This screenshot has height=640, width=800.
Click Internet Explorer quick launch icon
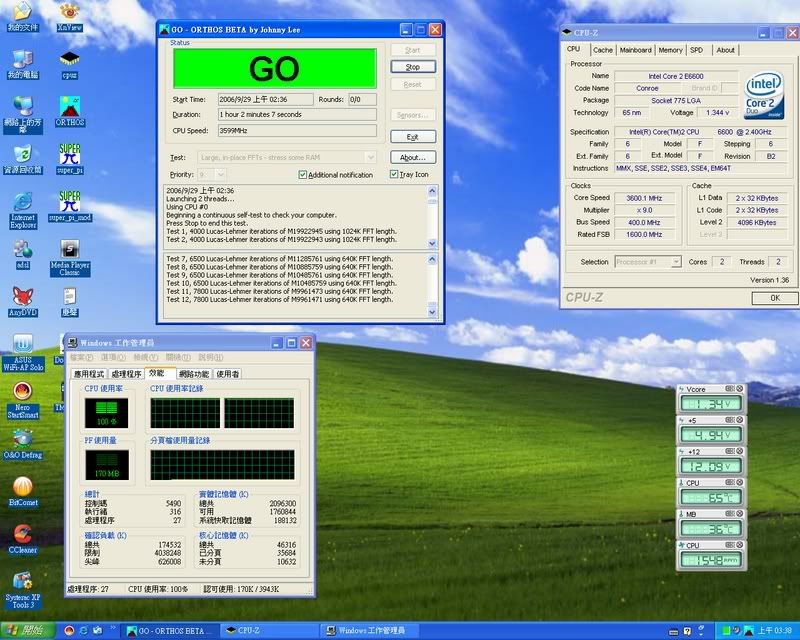click(83, 631)
